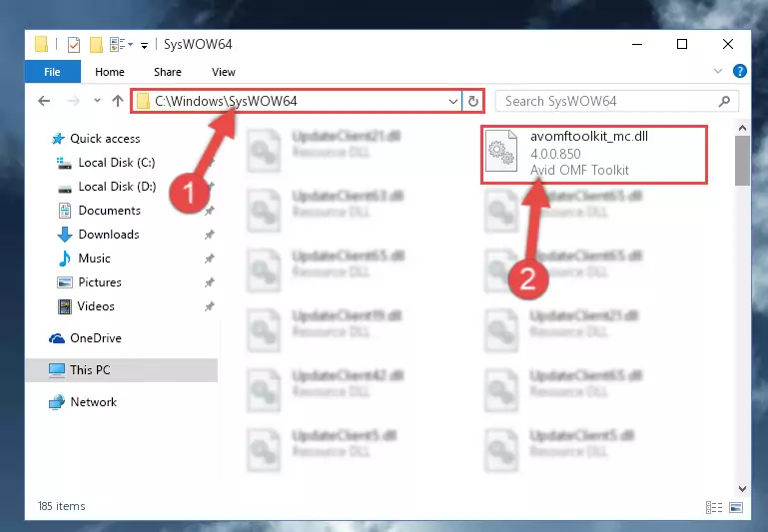Open Downloads in the navigation pane
Image resolution: width=768 pixels, height=532 pixels.
coord(109,235)
